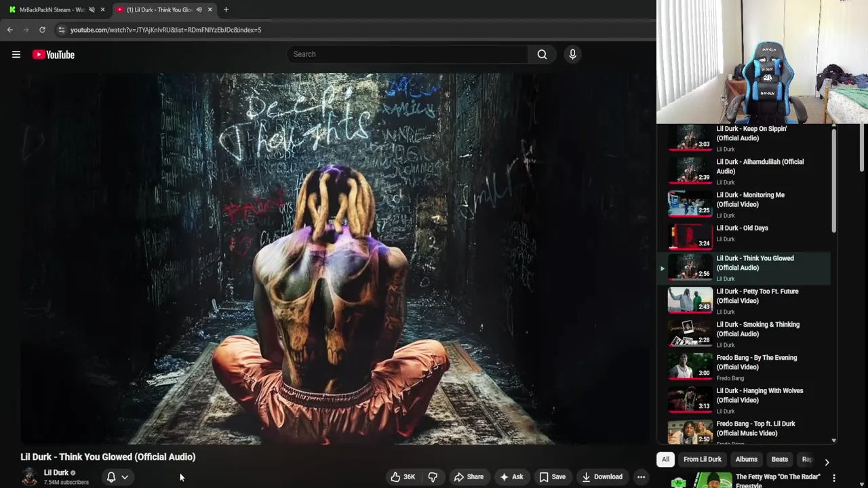
Task: Click the Monitoring Me thumbnail
Action: (x=690, y=203)
